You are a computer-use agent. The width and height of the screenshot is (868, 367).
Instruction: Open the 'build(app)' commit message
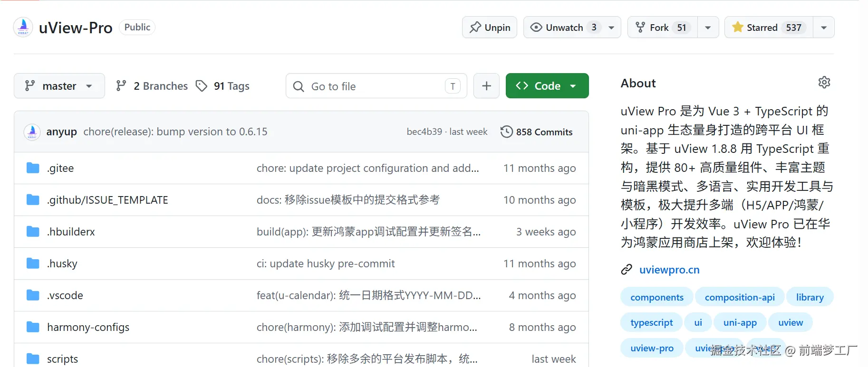coord(369,232)
